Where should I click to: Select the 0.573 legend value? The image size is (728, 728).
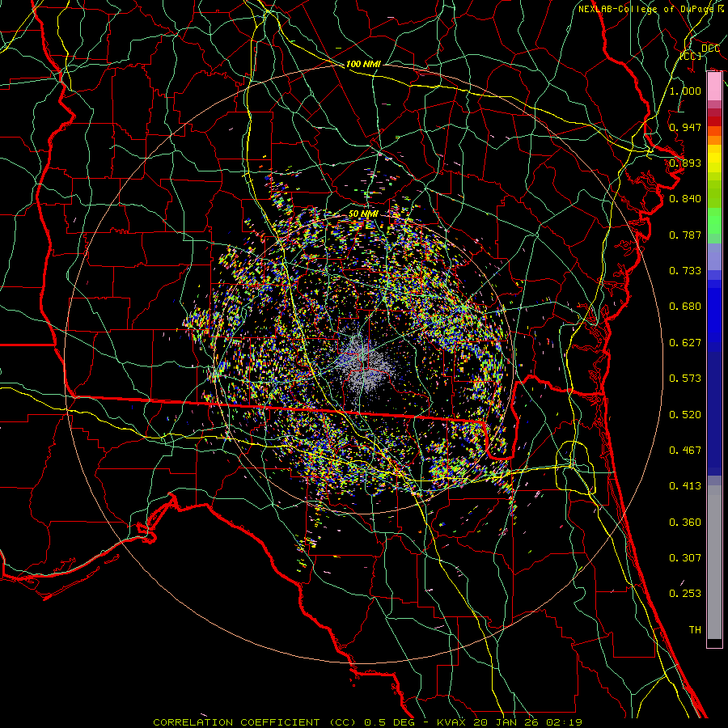coord(685,379)
